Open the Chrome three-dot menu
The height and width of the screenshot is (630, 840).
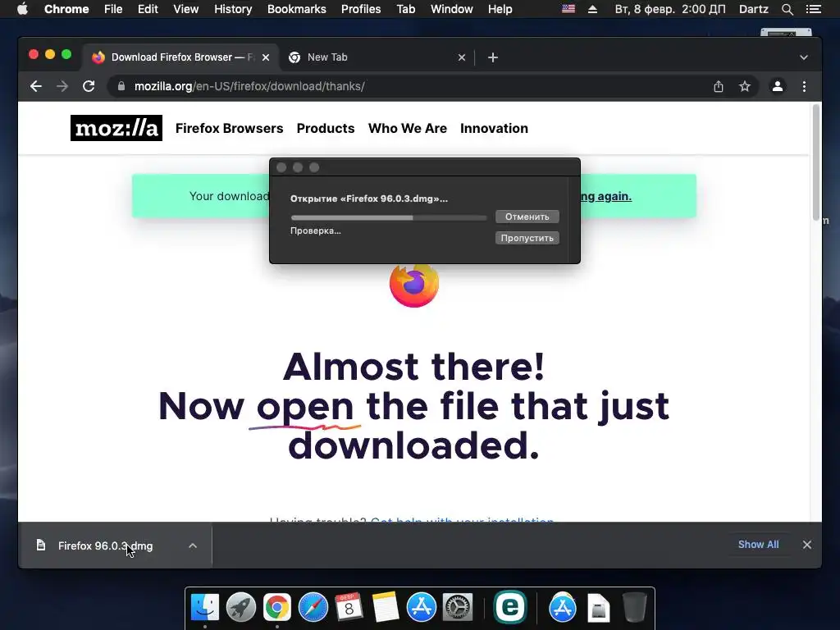tap(804, 86)
